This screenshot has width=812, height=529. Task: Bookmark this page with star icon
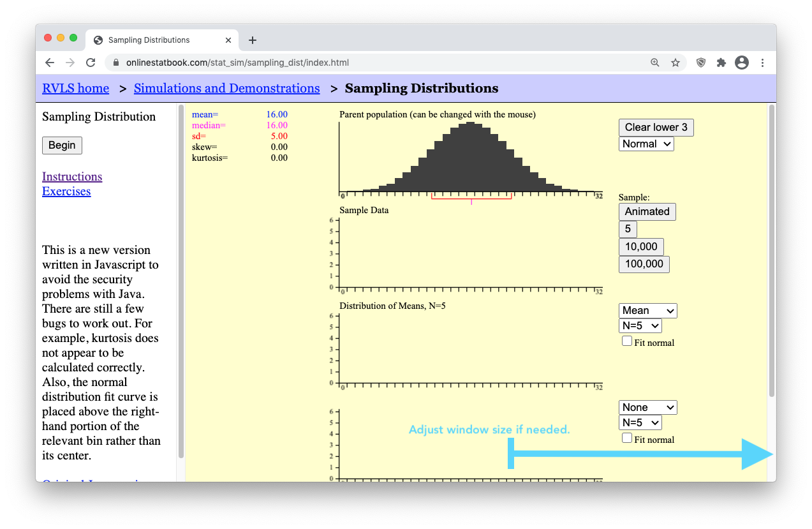click(x=675, y=63)
